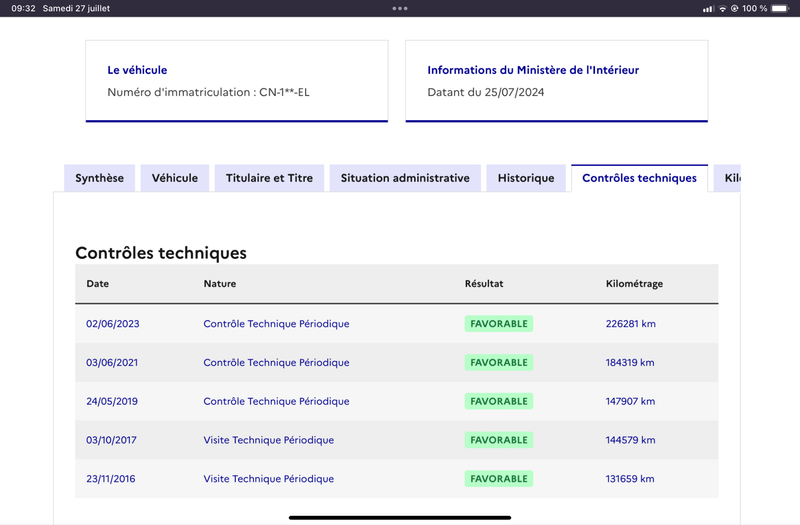Screen dimensions: 800x525
Task: Tap the Samedi 27 juillet date in status bar
Action: (77, 8)
